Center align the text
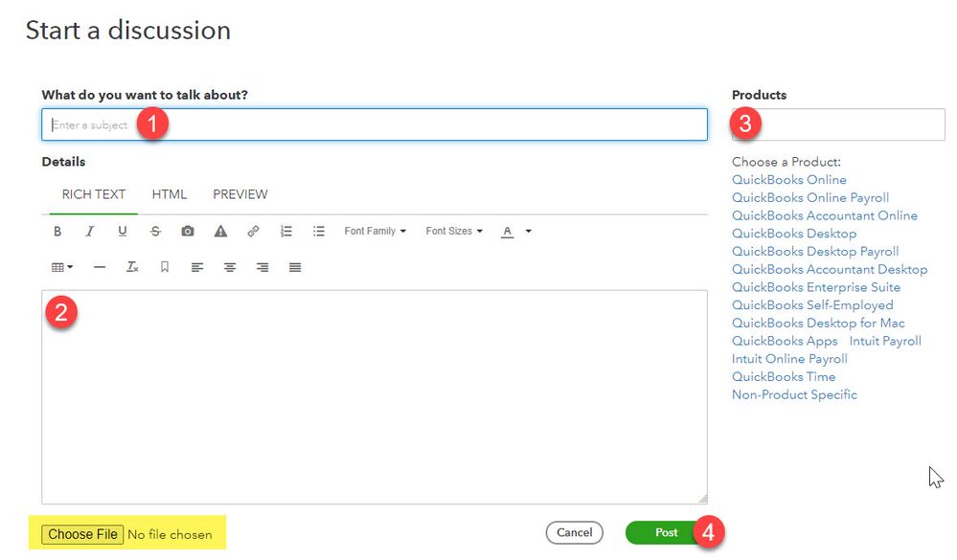Image resolution: width=957 pixels, height=560 pixels. point(230,267)
